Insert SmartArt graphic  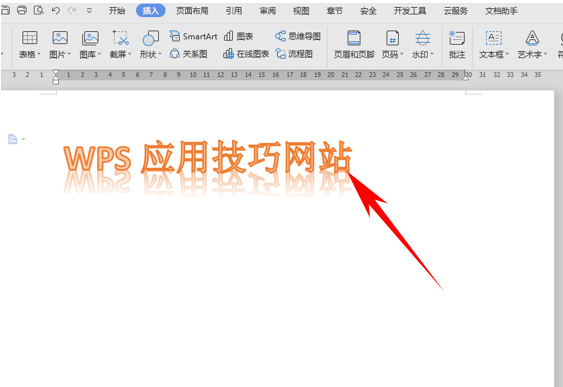[193, 36]
